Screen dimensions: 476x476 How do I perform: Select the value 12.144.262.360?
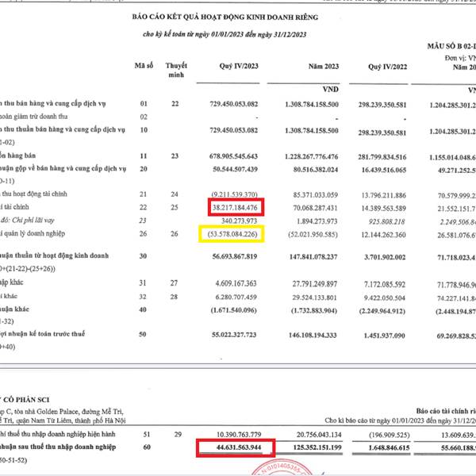pyautogui.click(x=384, y=235)
